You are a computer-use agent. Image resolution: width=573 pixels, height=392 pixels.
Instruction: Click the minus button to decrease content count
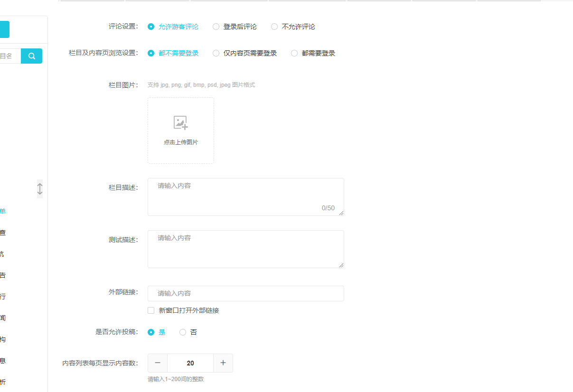click(x=158, y=363)
